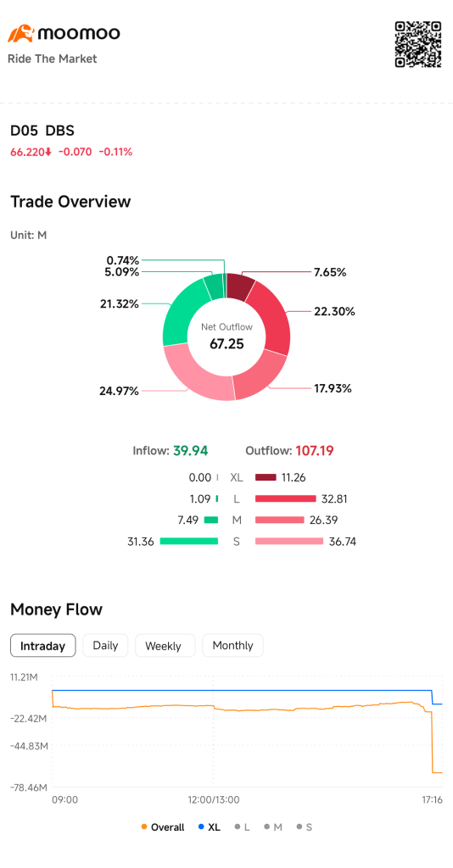Image resolution: width=453 pixels, height=868 pixels.
Task: Open the QR code image
Action: click(x=418, y=44)
